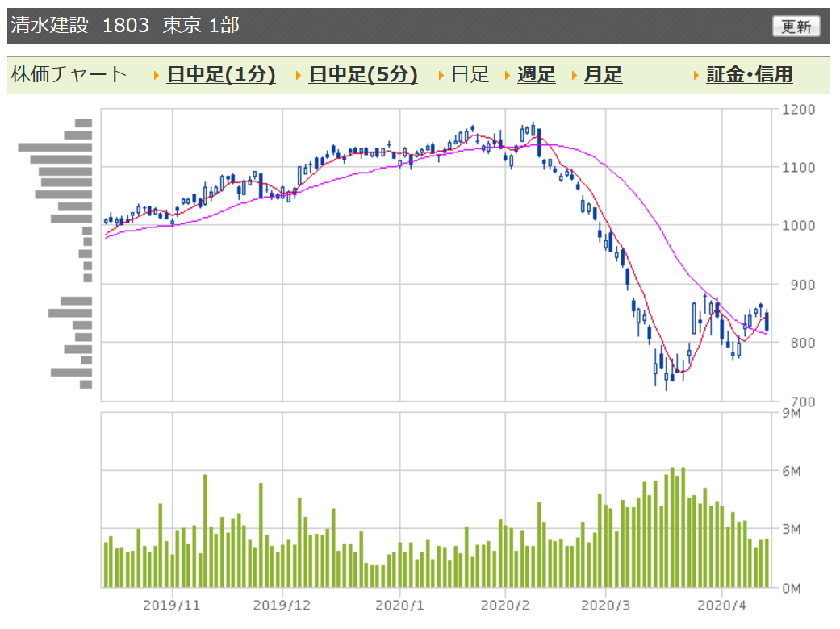840x629 pixels.
Task: Click the 1100 price axis label
Action: (x=798, y=168)
